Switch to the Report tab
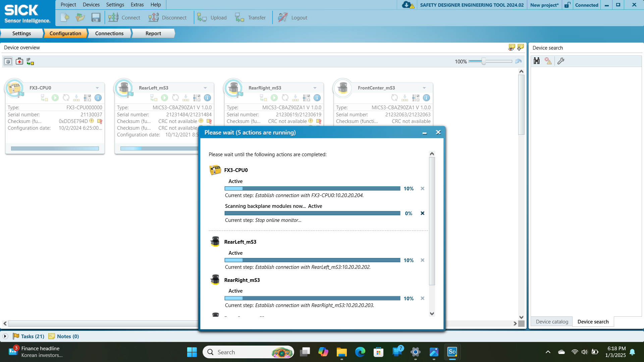 (x=153, y=33)
